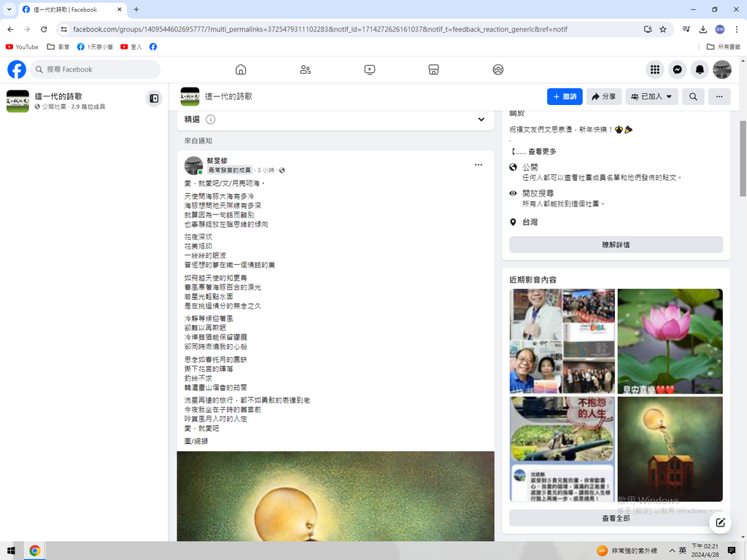Search within the group using the magnifier button
The width and height of the screenshot is (747, 560).
point(693,96)
